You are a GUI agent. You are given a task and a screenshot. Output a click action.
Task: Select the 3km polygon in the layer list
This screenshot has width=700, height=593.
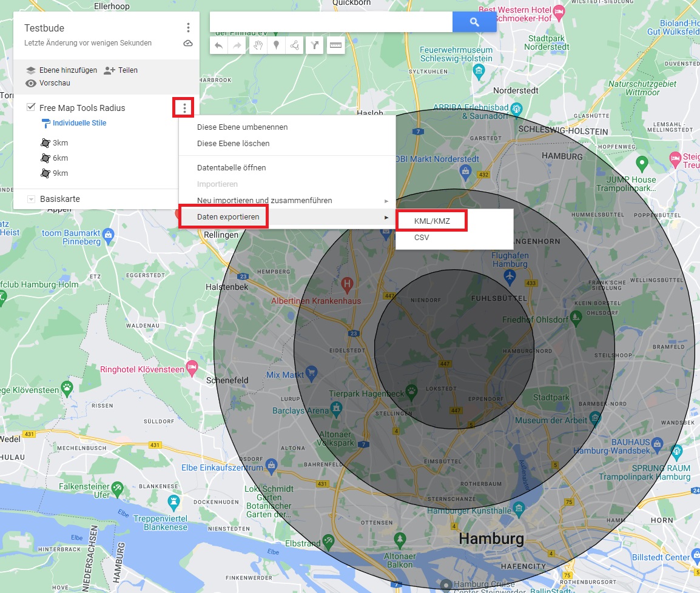pyautogui.click(x=54, y=142)
